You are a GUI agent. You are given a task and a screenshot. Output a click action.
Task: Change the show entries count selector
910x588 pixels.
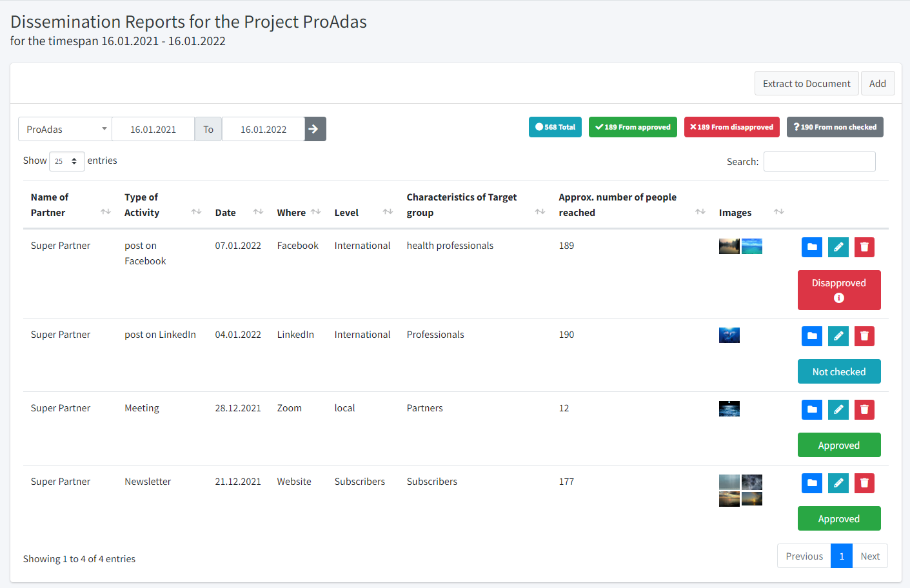pos(66,161)
